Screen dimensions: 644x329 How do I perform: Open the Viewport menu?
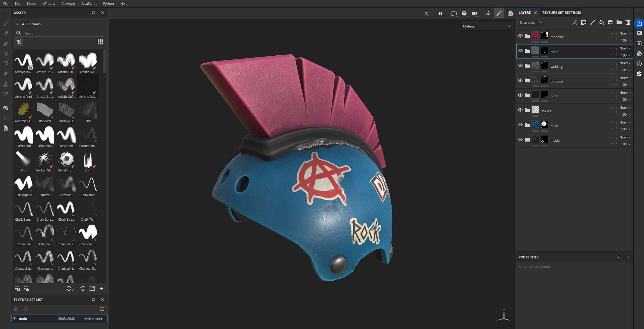click(x=68, y=4)
